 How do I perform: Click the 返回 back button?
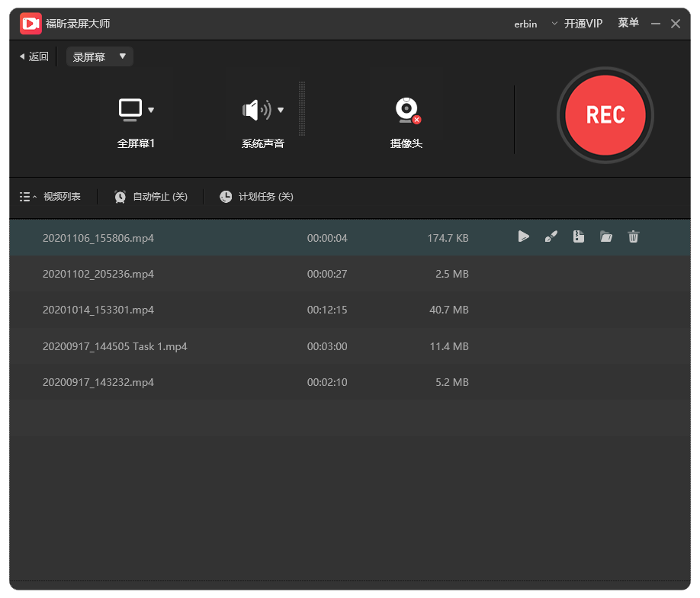click(x=34, y=56)
